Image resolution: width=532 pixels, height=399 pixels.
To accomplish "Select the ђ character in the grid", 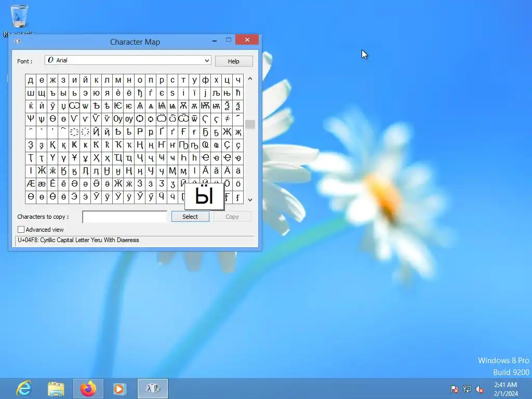I will click(140, 93).
